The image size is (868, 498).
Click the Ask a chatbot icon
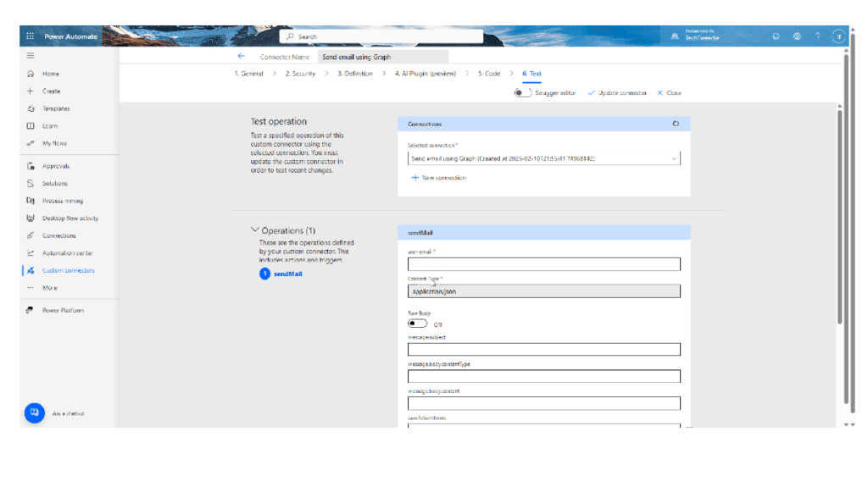tap(34, 412)
